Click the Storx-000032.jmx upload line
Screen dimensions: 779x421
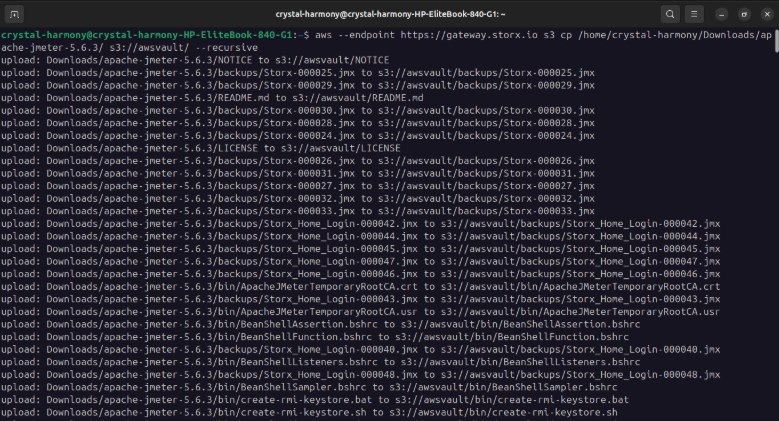coord(298,198)
